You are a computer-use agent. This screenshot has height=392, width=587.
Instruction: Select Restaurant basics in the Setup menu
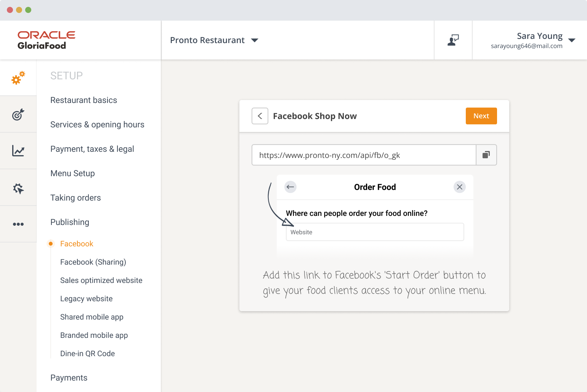pos(83,100)
